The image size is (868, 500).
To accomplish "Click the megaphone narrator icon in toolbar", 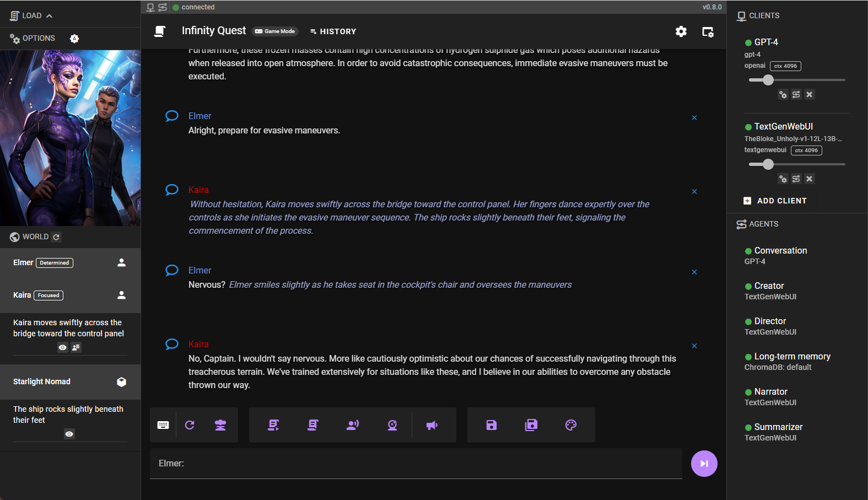I will 432,425.
